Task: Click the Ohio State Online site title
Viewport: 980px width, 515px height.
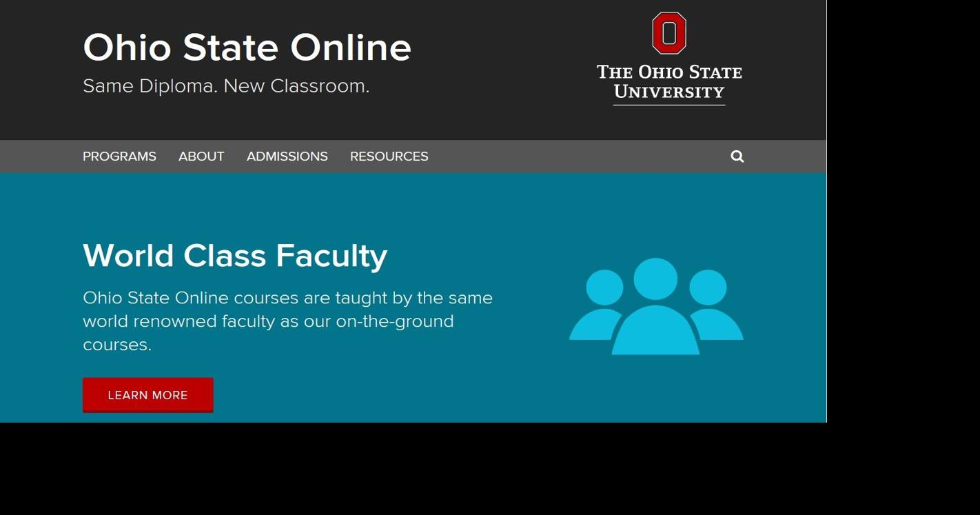Action: tap(247, 48)
